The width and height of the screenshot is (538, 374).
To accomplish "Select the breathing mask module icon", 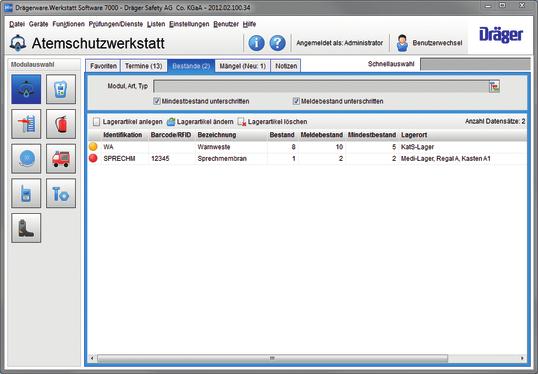I will click(x=26, y=89).
